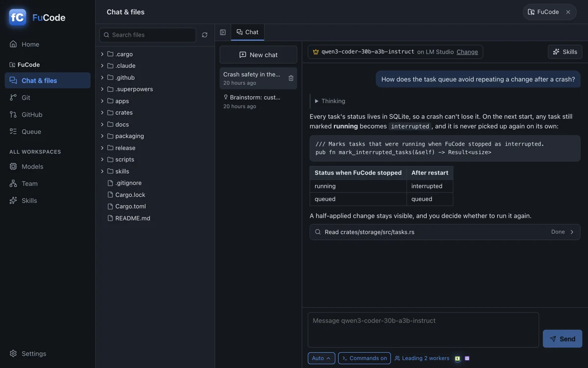The height and width of the screenshot is (368, 588).
Task: Click the 'After restart' column header
Action: (430, 173)
